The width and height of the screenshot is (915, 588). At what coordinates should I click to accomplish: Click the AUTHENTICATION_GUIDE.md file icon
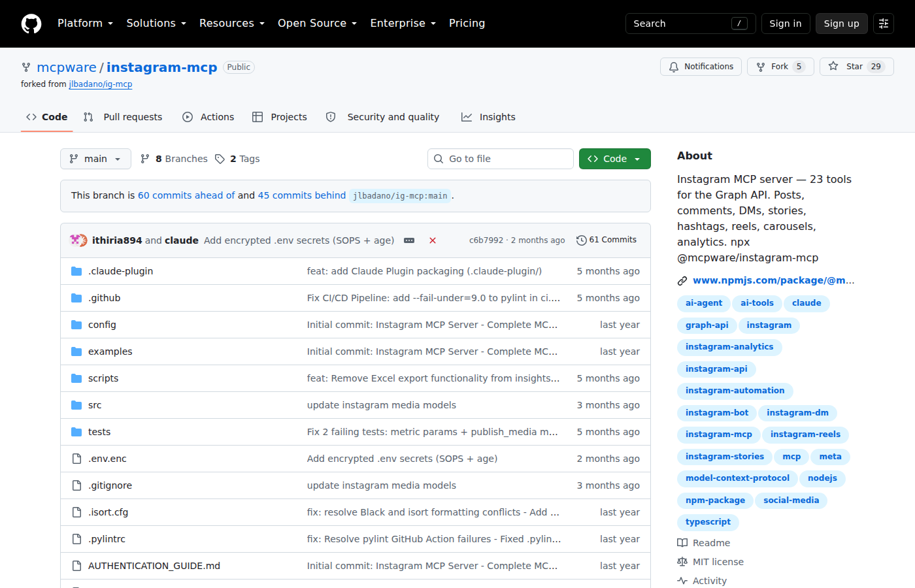(x=76, y=566)
